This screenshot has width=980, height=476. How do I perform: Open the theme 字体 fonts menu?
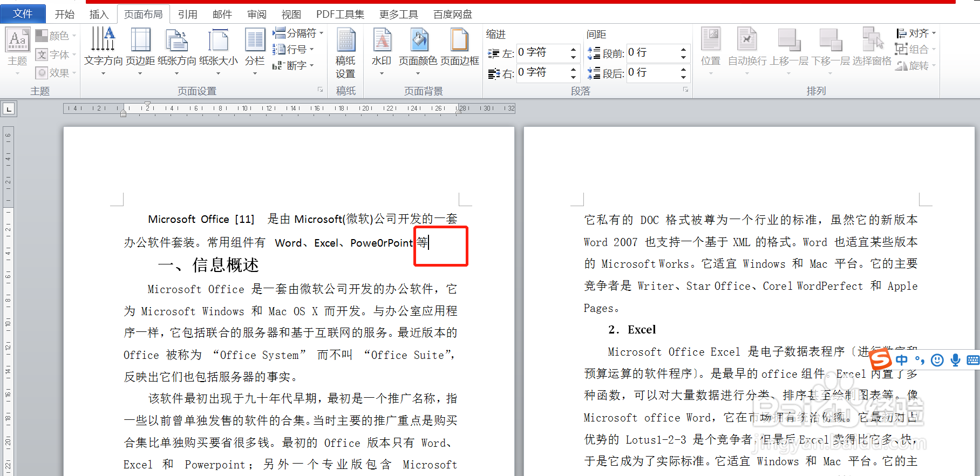click(56, 55)
